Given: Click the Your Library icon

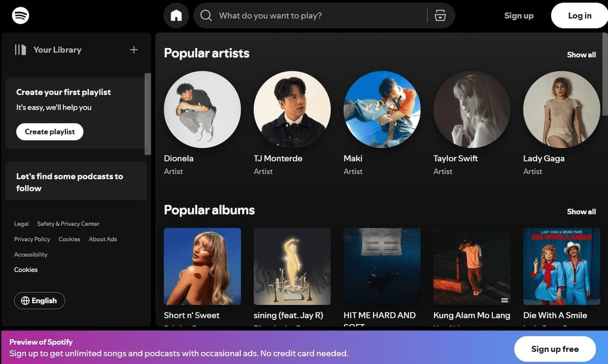Looking at the screenshot, I should (x=20, y=49).
